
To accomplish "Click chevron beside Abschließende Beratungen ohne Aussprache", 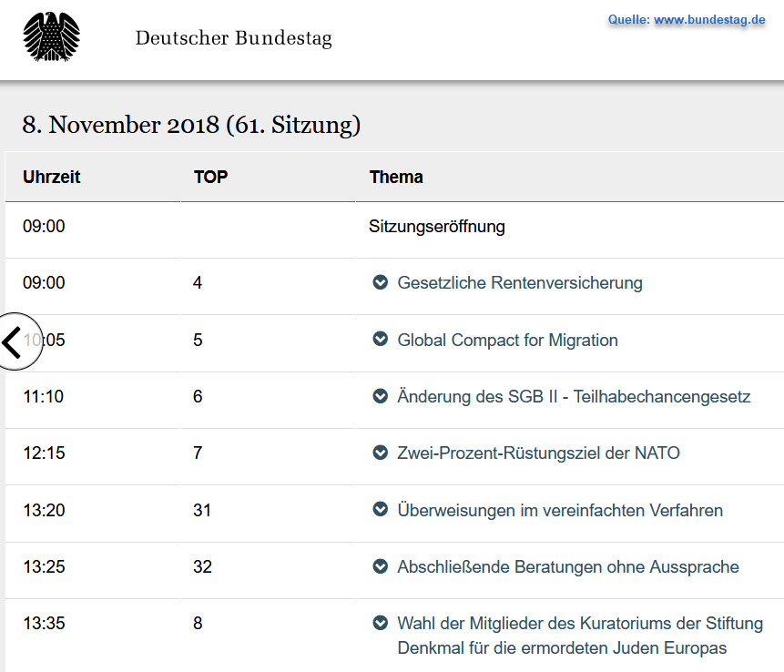I will point(381,567).
